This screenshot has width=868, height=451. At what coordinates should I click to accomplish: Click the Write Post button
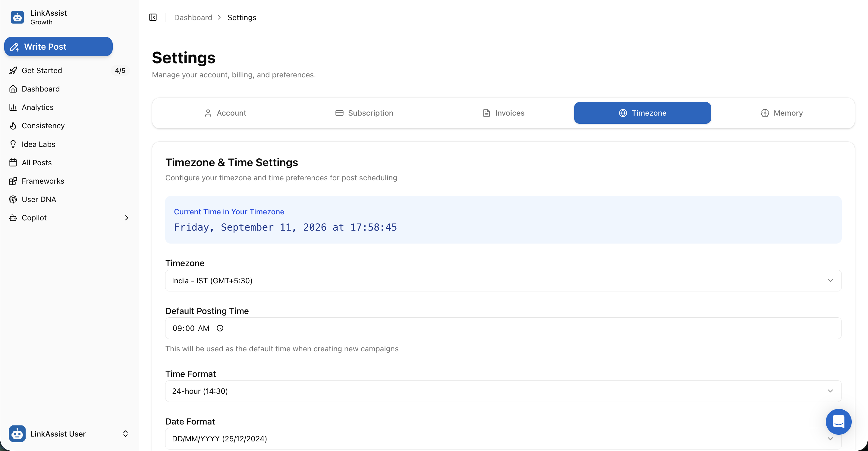click(58, 46)
